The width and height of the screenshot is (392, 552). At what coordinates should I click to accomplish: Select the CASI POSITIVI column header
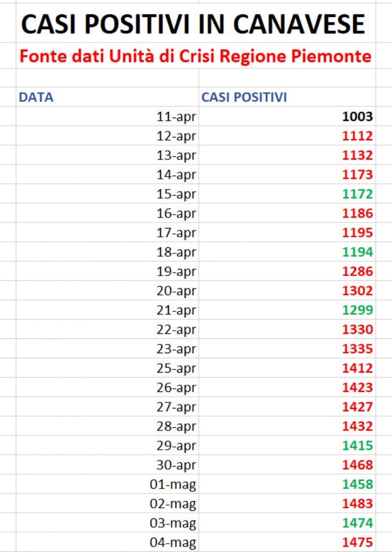[244, 98]
